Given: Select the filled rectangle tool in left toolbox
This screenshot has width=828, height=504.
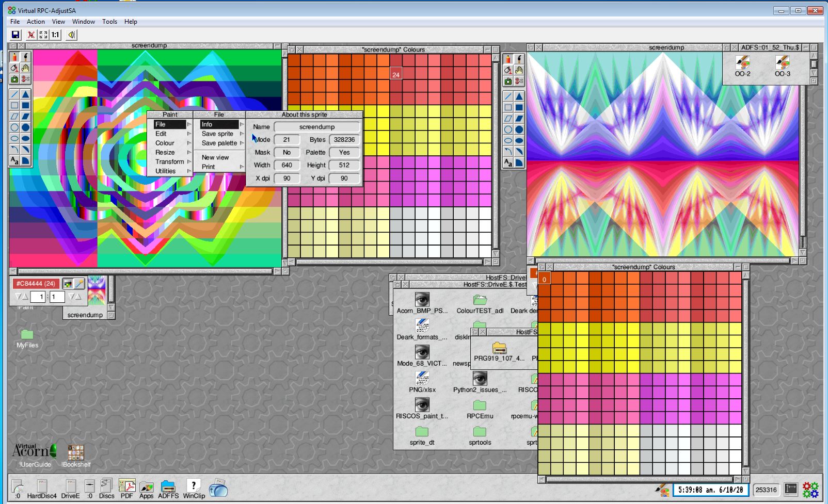Looking at the screenshot, I should tap(25, 105).
